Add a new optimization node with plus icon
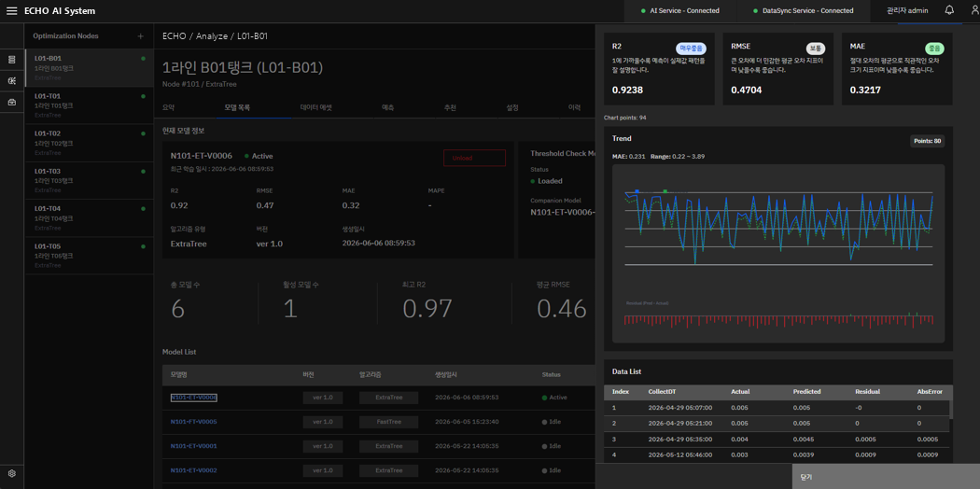Image resolution: width=980 pixels, height=489 pixels. click(141, 36)
